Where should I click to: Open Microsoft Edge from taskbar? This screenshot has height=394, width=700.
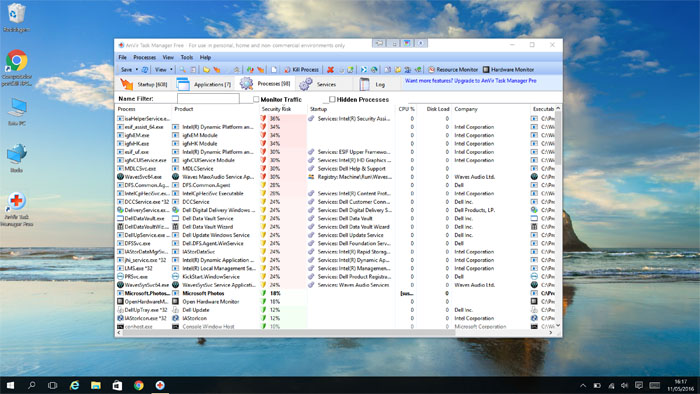coord(74,385)
